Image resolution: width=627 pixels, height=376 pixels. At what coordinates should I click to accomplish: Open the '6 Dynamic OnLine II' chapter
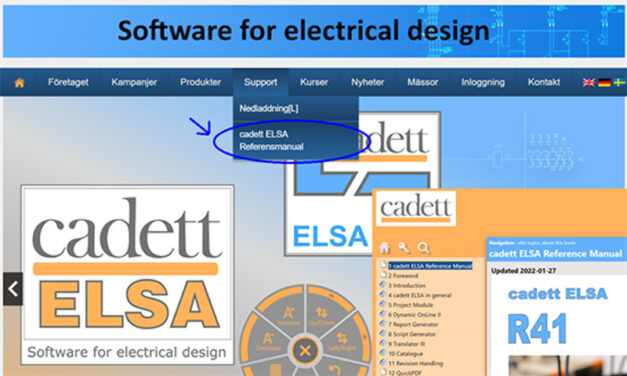coord(414,315)
